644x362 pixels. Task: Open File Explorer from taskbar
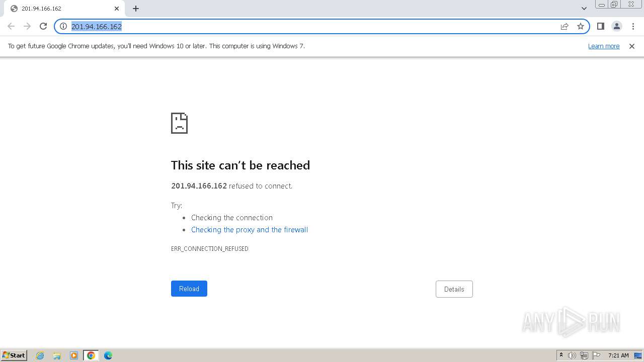point(57,355)
